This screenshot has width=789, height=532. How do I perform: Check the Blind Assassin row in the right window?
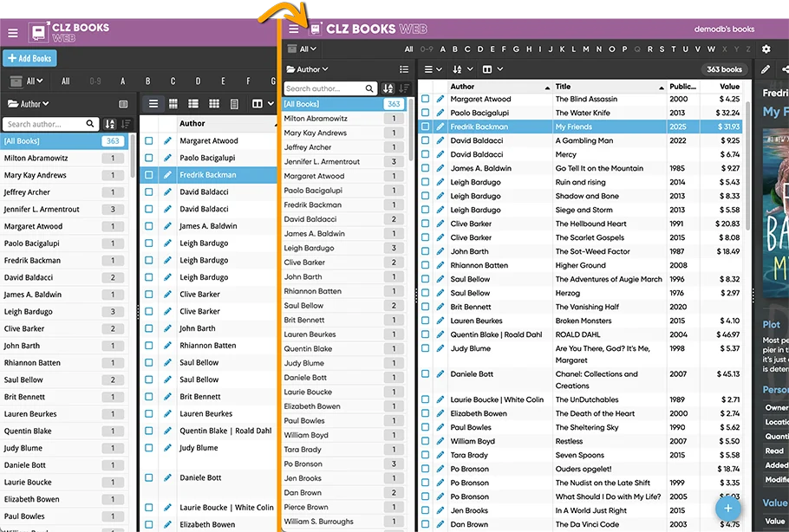[425, 99]
